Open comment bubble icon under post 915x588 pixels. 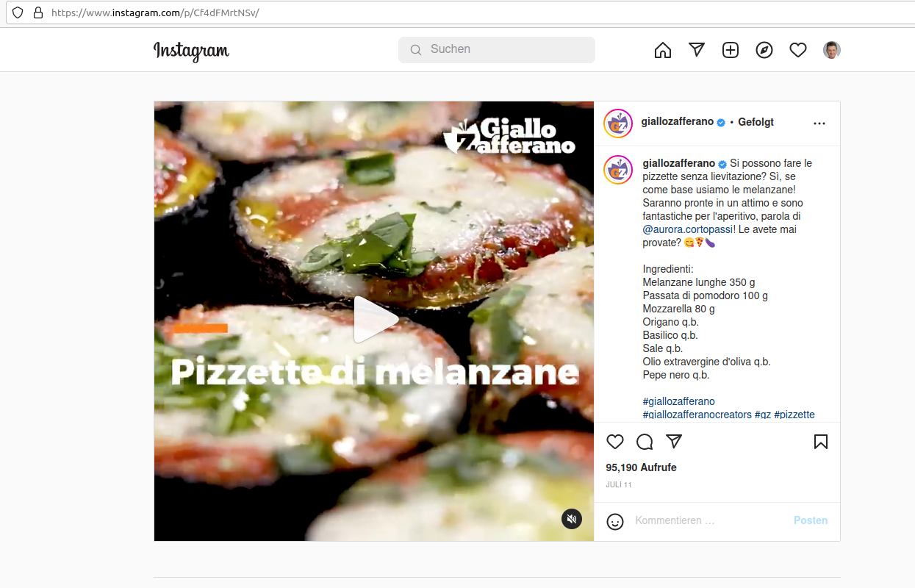(x=645, y=442)
